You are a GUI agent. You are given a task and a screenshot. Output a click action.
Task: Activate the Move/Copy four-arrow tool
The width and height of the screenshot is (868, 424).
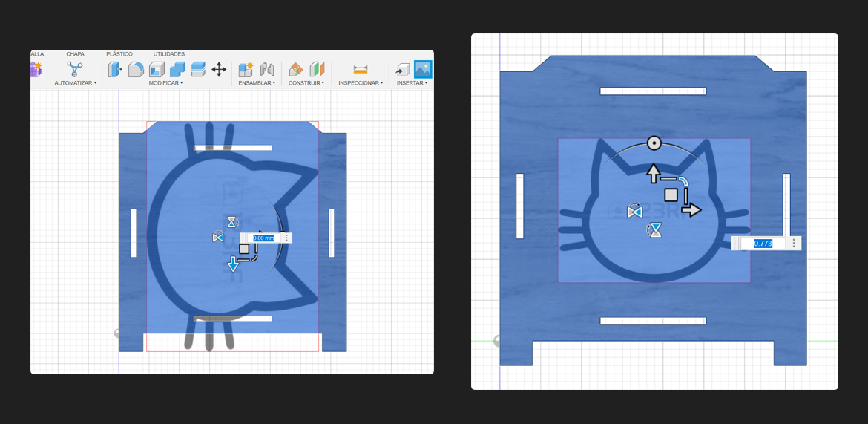[219, 69]
